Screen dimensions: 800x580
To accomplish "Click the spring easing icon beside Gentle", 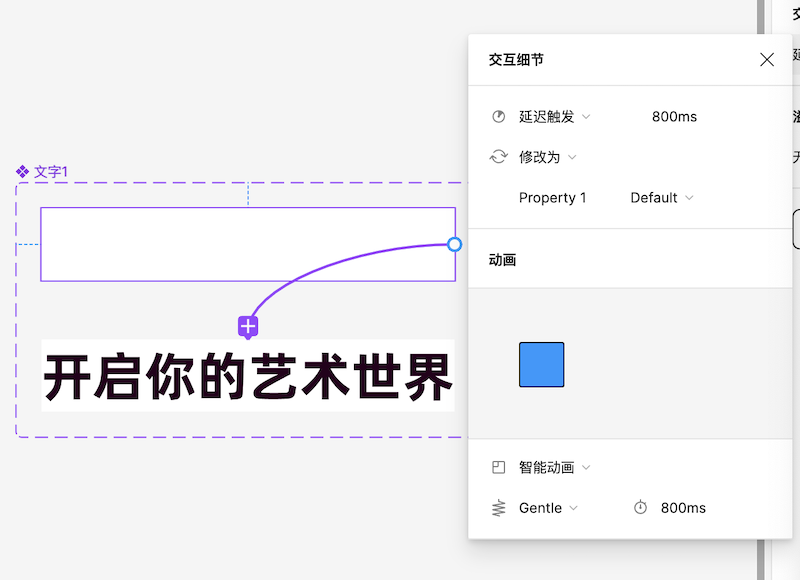I will tap(498, 508).
